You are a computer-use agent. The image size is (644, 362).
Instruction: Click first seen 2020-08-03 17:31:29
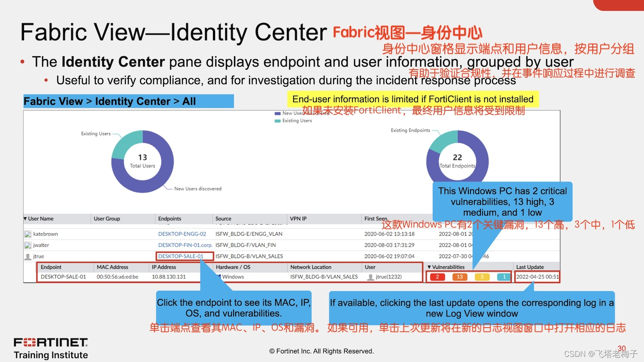[x=389, y=245]
